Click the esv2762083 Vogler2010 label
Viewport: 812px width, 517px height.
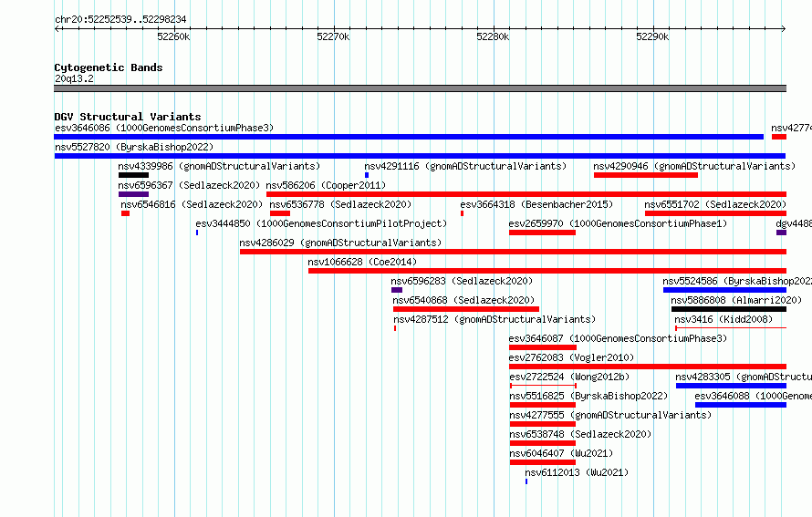click(571, 357)
